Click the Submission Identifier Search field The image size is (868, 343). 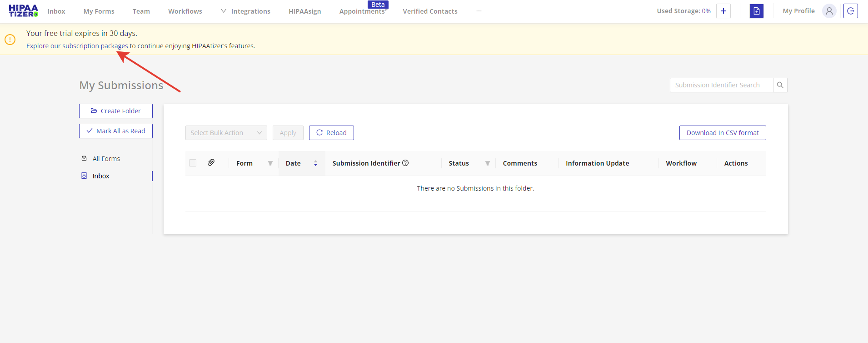click(721, 85)
